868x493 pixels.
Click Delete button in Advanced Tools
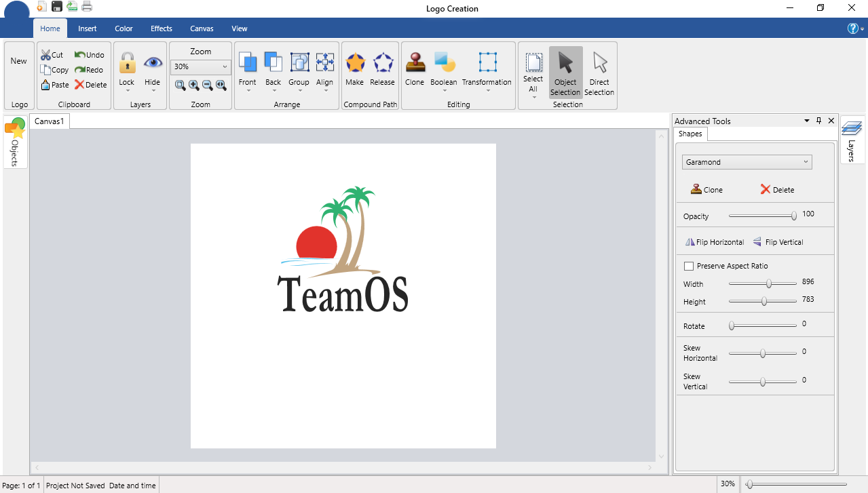(777, 190)
